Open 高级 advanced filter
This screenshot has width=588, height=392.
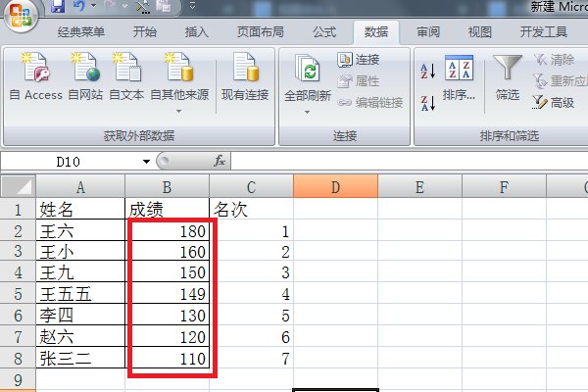pos(554,102)
